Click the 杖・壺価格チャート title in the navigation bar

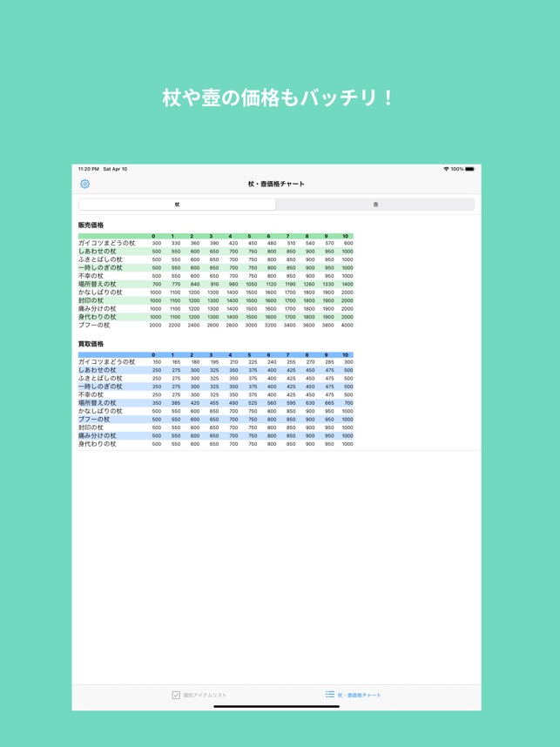coord(276,184)
